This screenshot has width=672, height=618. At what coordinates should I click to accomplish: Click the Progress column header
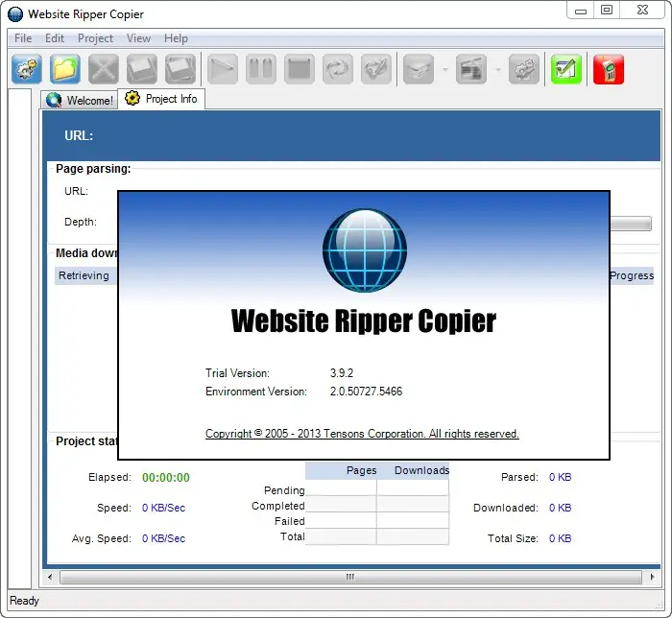click(x=632, y=275)
